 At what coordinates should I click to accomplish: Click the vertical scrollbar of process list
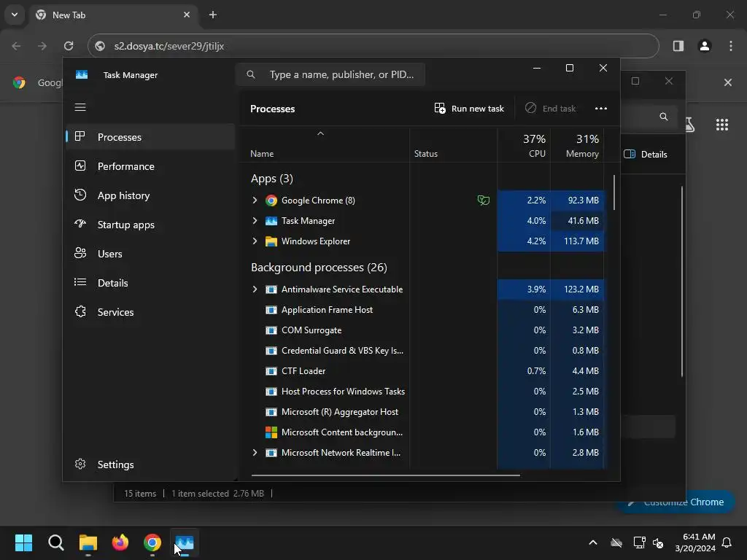[x=614, y=192]
